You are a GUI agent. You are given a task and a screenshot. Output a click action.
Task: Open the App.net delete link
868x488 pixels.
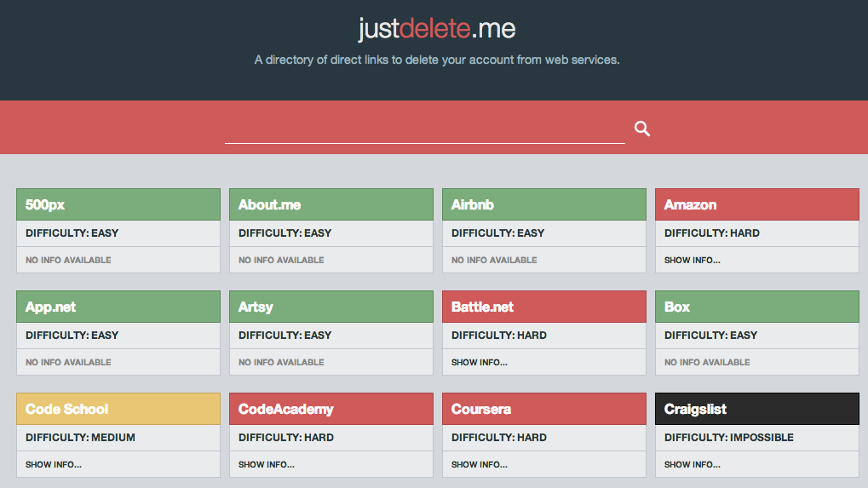[50, 307]
